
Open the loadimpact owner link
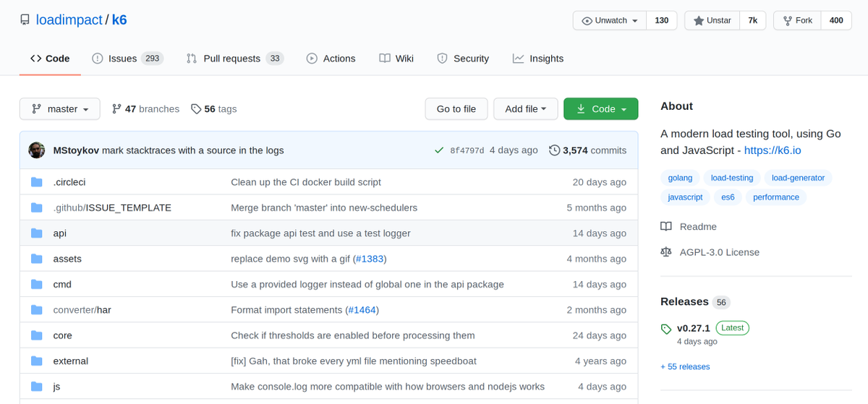[69, 20]
